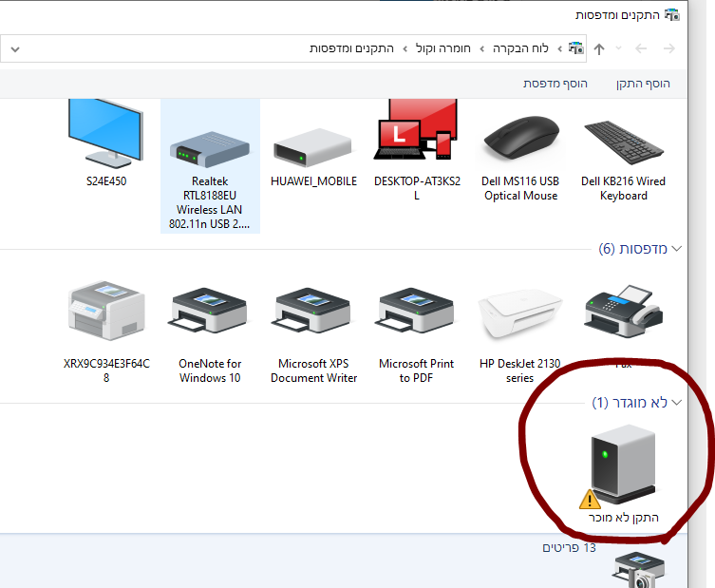This screenshot has height=588, width=715.
Task: Select the Dell MS116 USB Optical Mouse icon
Action: 521,138
